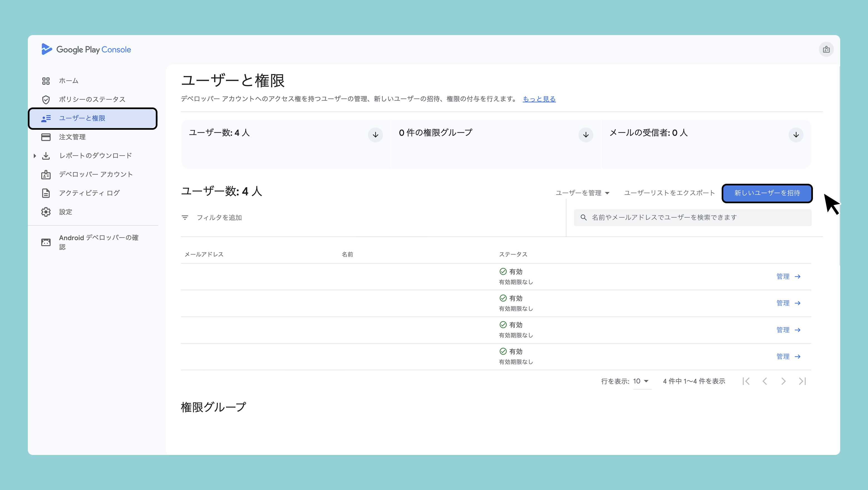868x490 pixels.
Task: Open デベロッパー アカウント in the sidebar menu
Action: click(96, 174)
